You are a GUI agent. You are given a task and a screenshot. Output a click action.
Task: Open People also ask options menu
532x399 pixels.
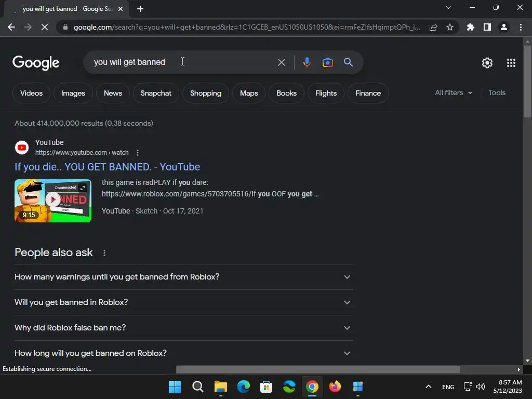(104, 253)
